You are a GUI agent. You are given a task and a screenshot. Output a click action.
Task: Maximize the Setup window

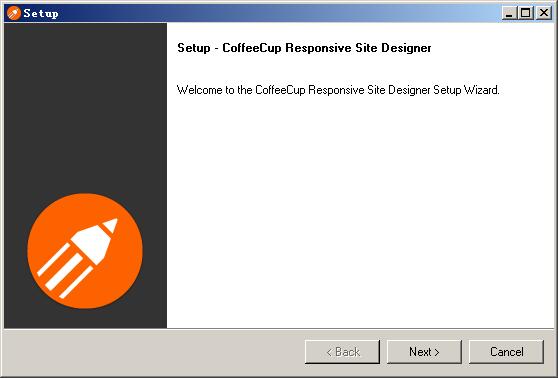pos(526,13)
